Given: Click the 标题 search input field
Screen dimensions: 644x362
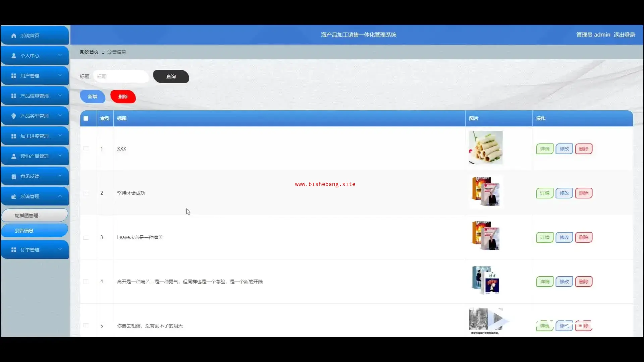Looking at the screenshot, I should [121, 76].
